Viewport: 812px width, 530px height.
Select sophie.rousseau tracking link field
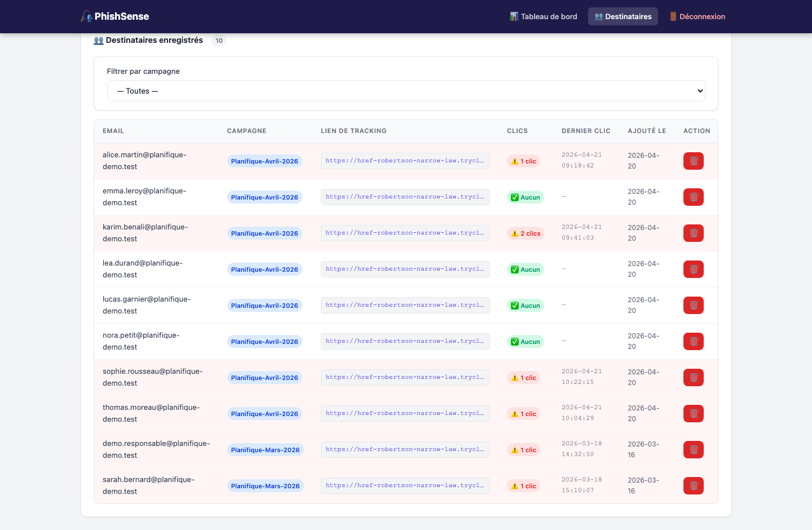(x=405, y=377)
